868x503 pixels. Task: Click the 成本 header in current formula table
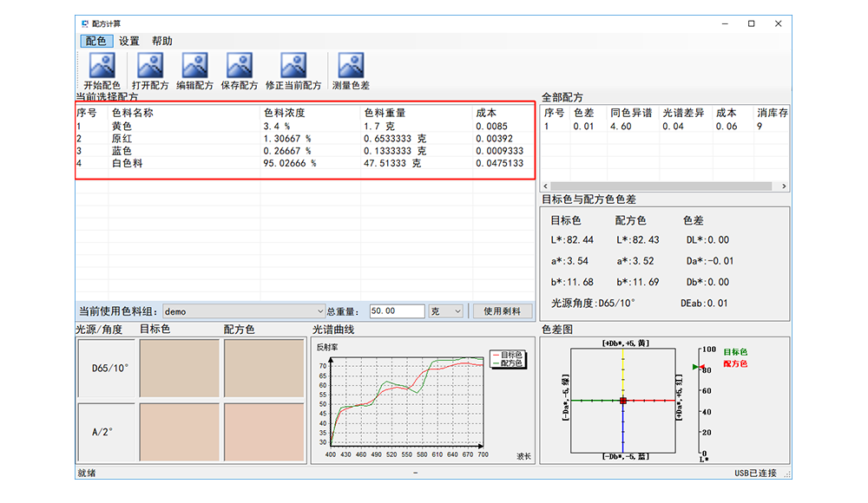pos(486,113)
